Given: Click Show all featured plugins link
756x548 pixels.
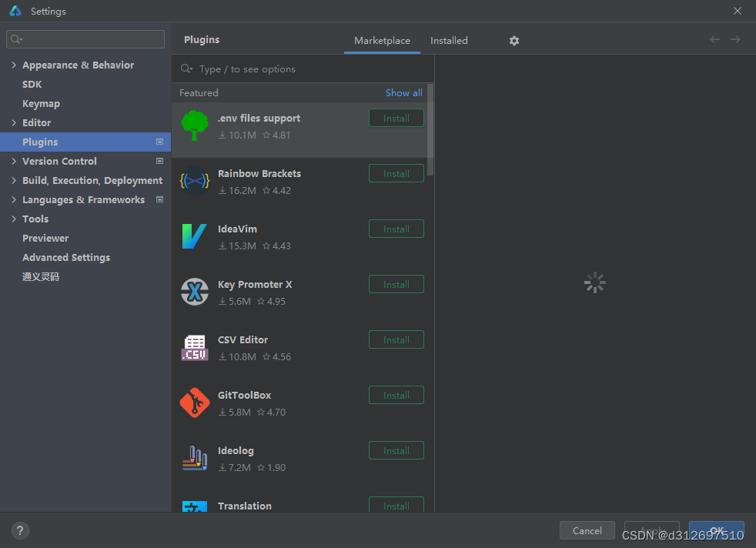Looking at the screenshot, I should coord(403,92).
